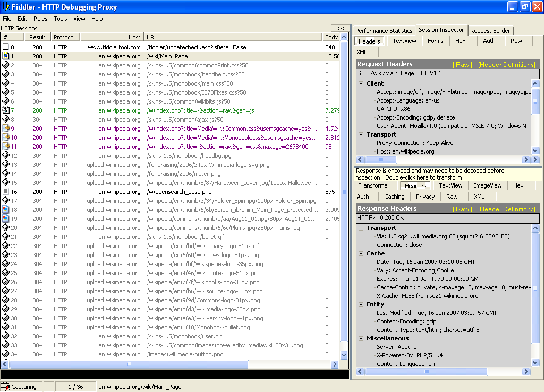Click the session 18 image icon

coord(6,209)
